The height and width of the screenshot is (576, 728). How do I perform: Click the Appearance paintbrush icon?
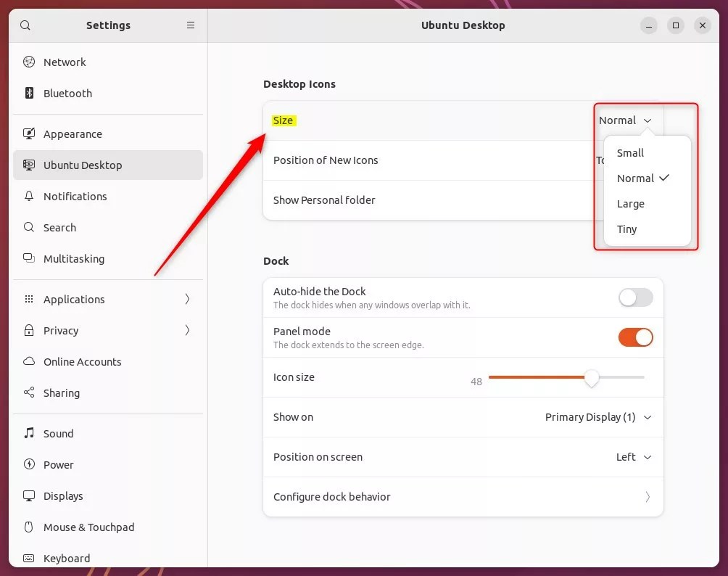tap(29, 133)
